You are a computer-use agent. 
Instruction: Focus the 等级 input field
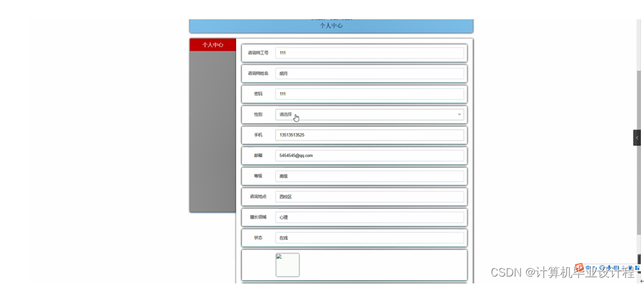point(370,176)
